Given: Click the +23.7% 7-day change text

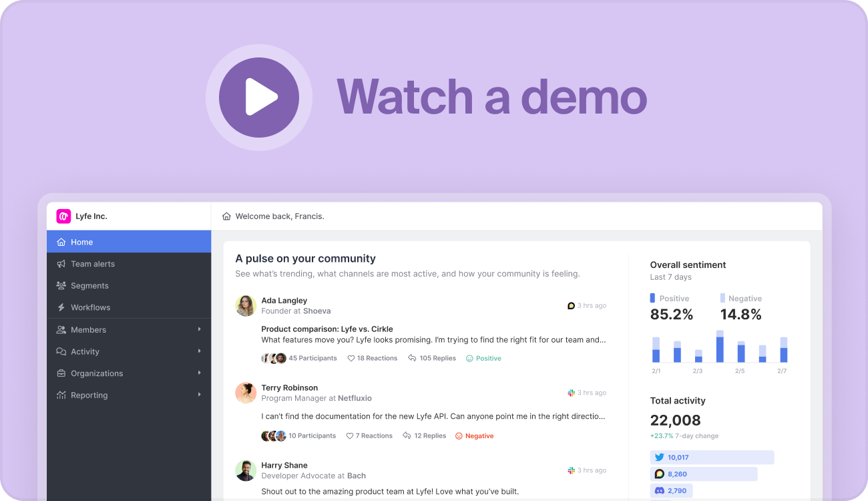Looking at the screenshot, I should [684, 436].
